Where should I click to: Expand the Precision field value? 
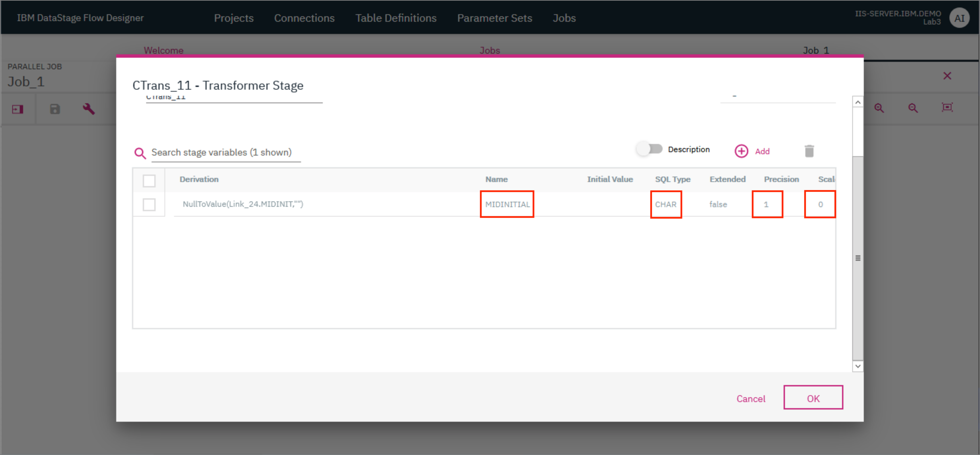tap(766, 204)
